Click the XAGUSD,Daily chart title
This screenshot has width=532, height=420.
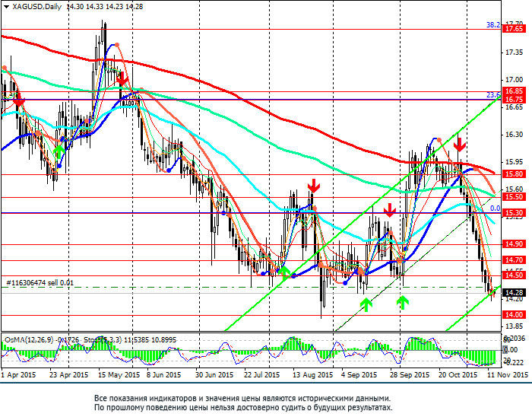[x=36, y=7]
